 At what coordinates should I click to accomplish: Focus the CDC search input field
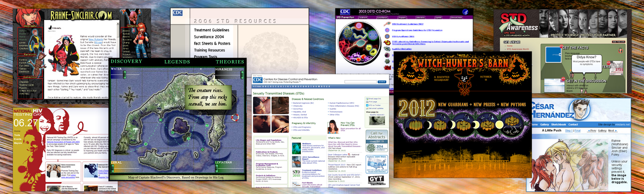click(360, 81)
